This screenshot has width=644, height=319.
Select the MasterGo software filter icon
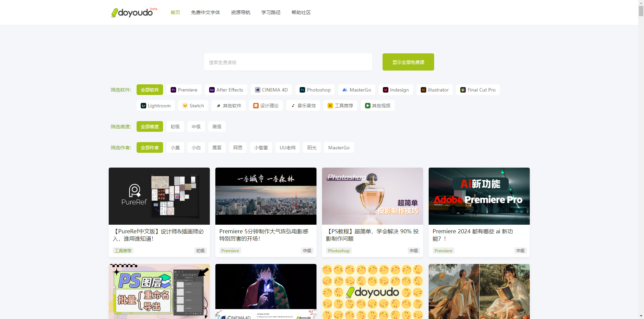pos(345,90)
